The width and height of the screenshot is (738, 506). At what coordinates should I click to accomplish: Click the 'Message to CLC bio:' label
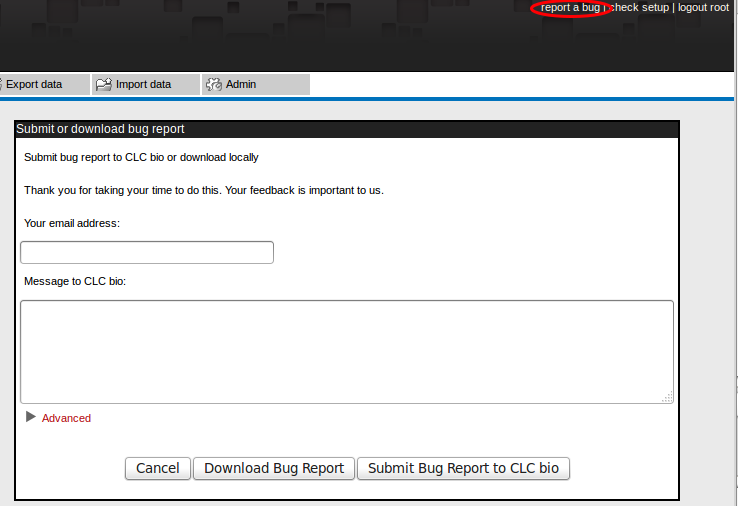pyautogui.click(x=75, y=281)
